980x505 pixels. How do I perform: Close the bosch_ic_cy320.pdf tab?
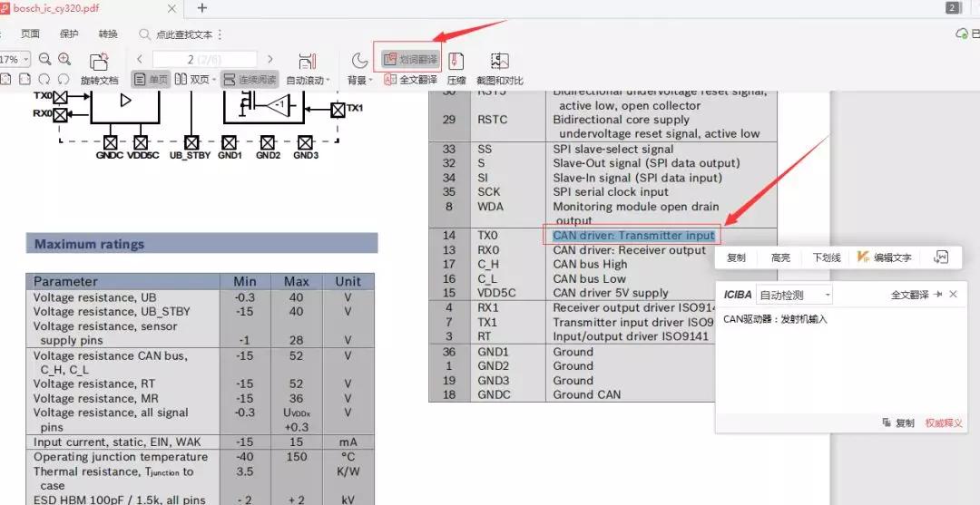click(171, 9)
